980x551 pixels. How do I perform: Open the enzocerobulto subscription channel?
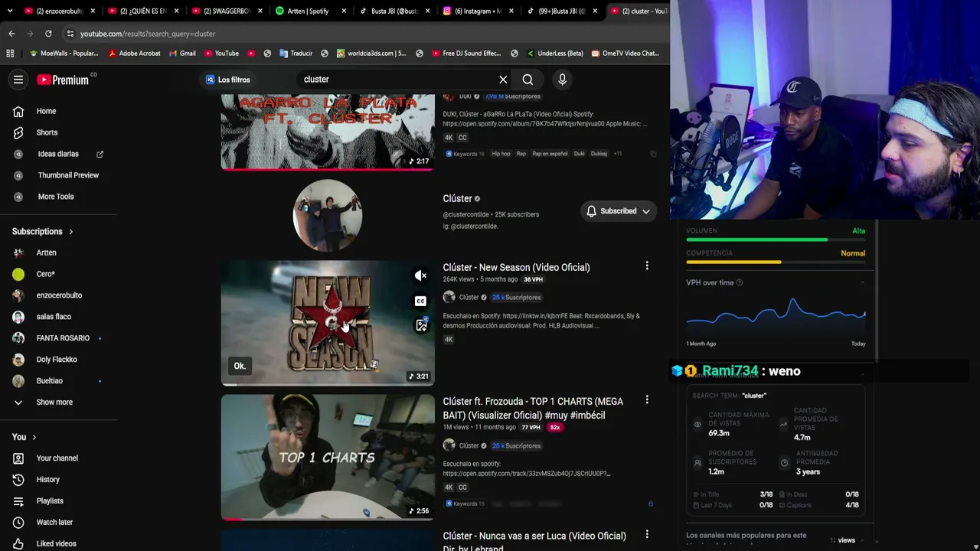pos(59,295)
